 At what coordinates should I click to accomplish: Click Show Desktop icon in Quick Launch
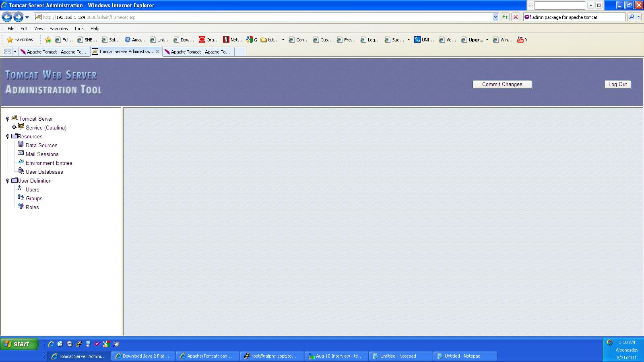click(x=60, y=344)
